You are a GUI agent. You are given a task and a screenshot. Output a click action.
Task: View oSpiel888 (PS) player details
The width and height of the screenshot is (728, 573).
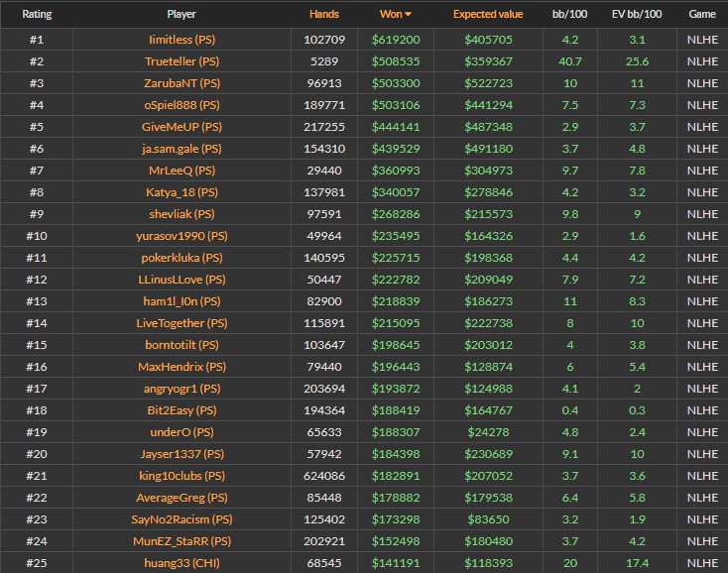(x=182, y=105)
